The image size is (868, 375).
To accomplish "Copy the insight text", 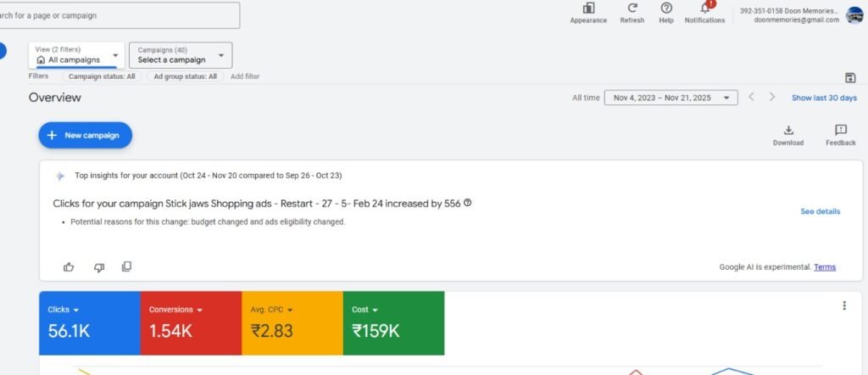I will tap(126, 267).
